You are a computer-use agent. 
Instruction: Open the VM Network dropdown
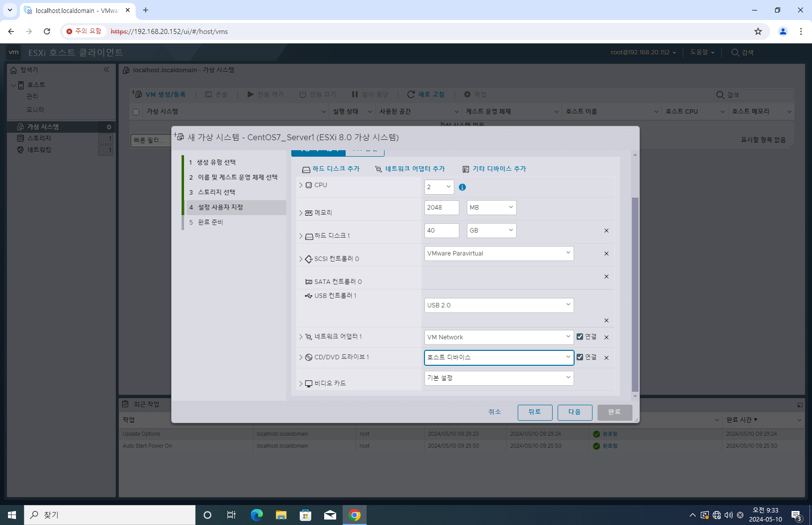[x=499, y=337]
